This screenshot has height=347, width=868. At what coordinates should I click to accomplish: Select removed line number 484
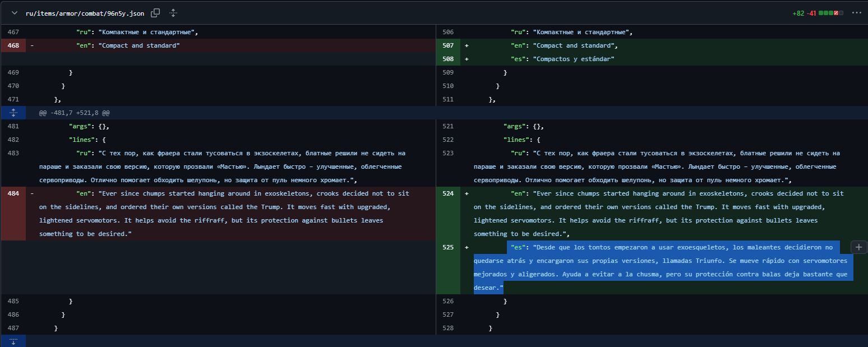(x=13, y=193)
